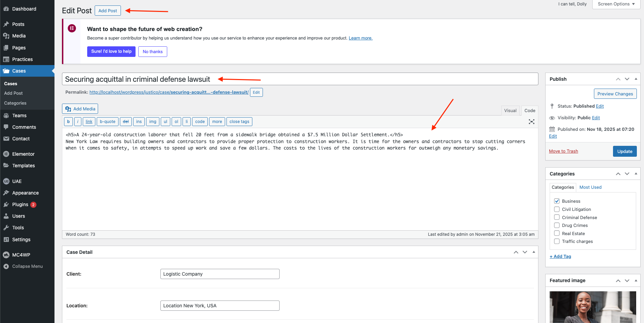The image size is (644, 323).
Task: Open the Appearance menu item
Action: point(25,193)
